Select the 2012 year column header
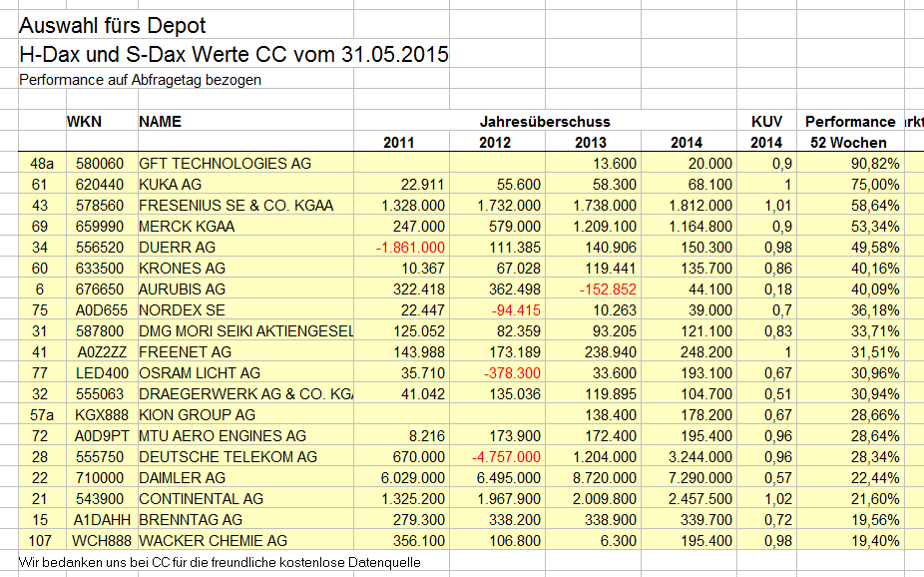The height and width of the screenshot is (577, 924). coord(494,143)
